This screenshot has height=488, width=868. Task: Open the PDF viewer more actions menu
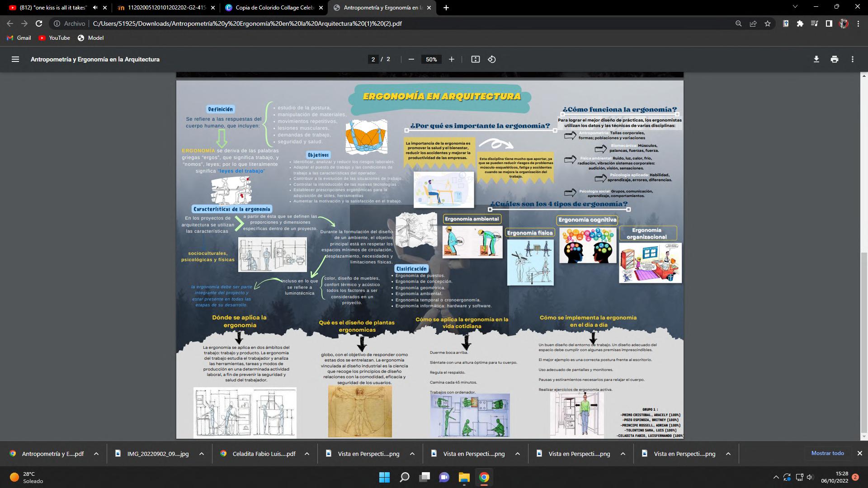(x=853, y=59)
